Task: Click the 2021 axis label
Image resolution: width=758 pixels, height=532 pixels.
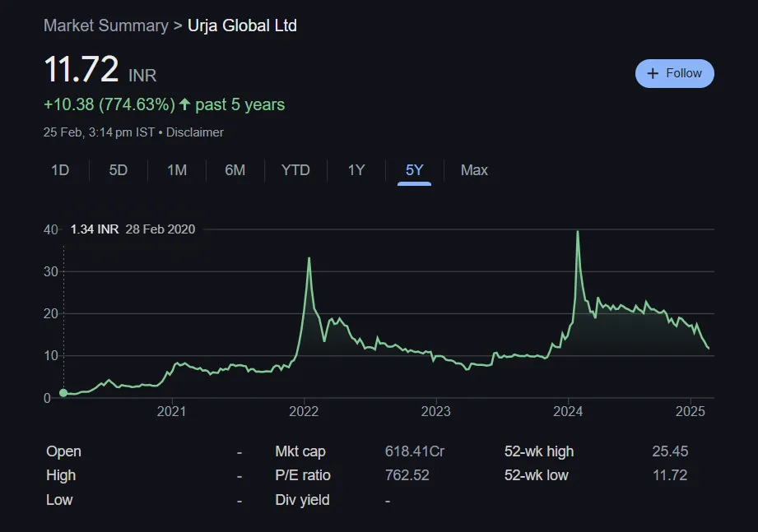Action: [172, 411]
